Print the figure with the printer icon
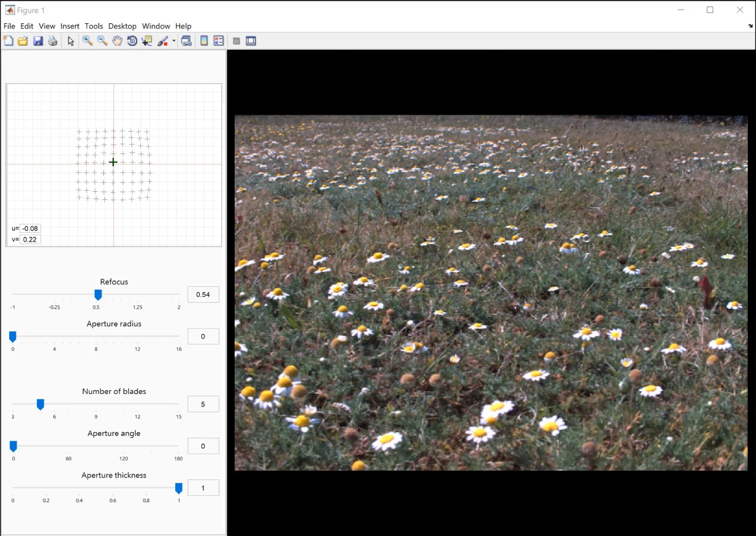Viewport: 756px width, 536px height. [x=53, y=41]
